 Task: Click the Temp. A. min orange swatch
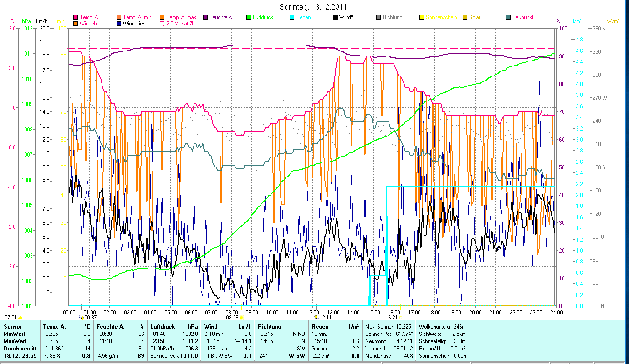pos(118,17)
